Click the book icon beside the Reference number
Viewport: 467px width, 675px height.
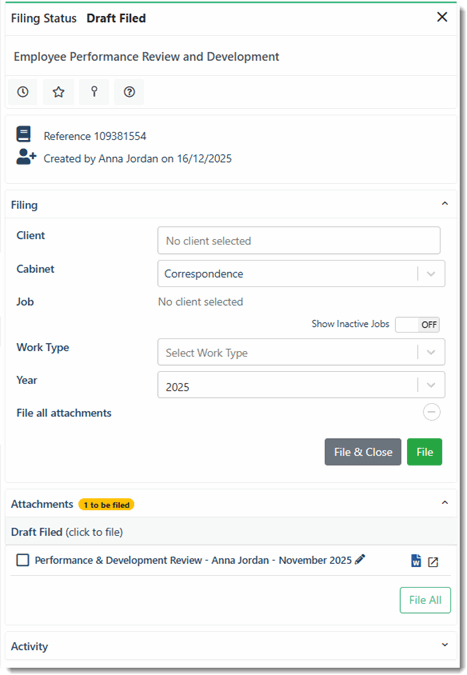point(24,134)
